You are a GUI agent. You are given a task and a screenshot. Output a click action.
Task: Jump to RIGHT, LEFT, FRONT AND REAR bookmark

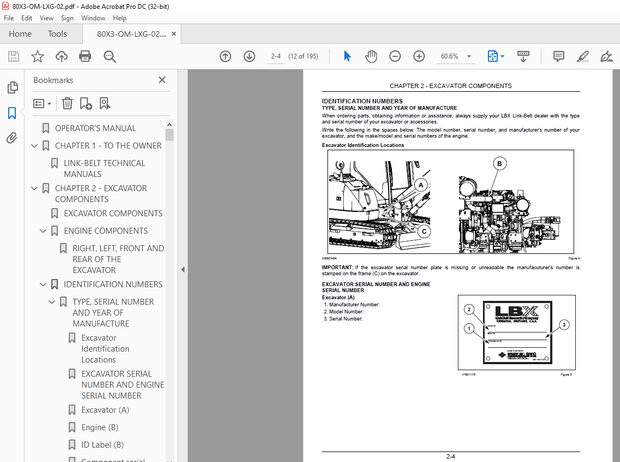[118, 259]
